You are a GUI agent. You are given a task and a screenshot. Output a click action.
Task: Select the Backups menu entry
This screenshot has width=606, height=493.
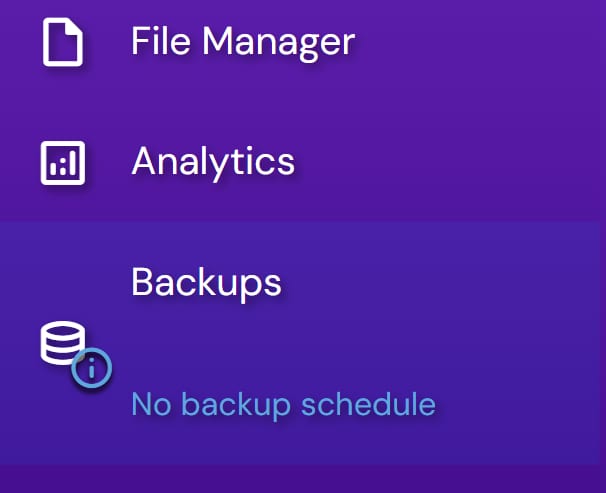pyautogui.click(x=206, y=282)
